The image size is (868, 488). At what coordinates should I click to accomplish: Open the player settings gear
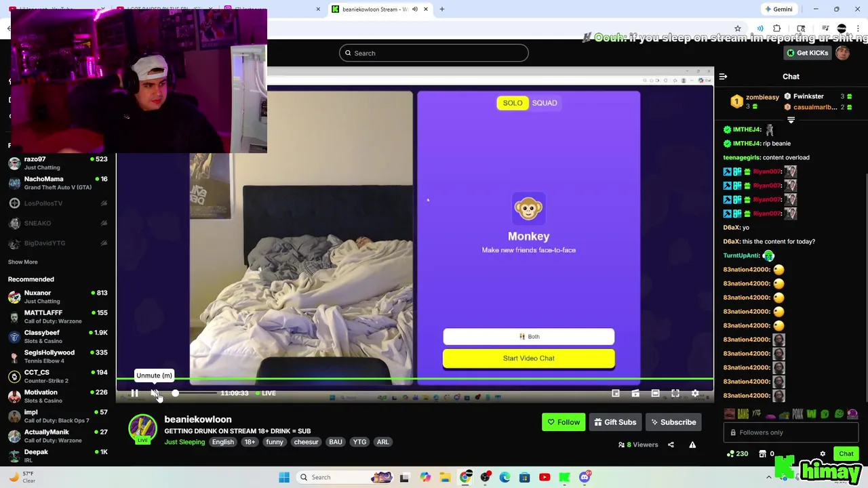click(695, 393)
